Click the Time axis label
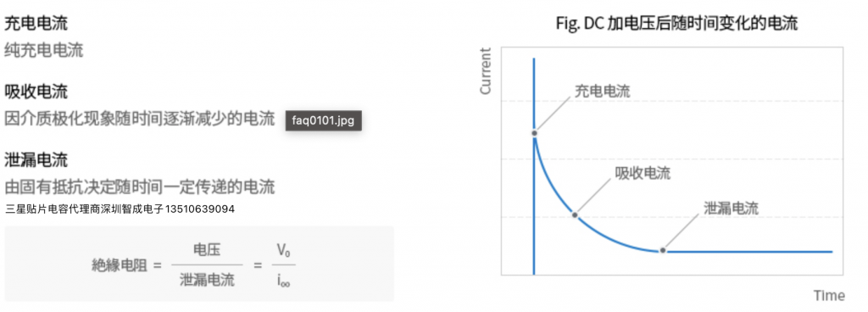 click(829, 295)
